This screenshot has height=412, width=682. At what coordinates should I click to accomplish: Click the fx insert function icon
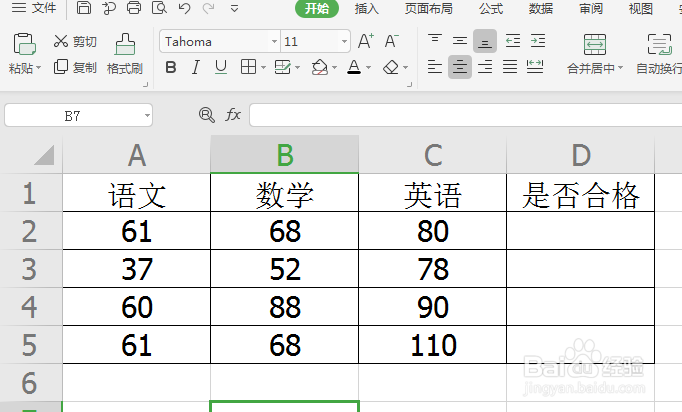click(233, 115)
